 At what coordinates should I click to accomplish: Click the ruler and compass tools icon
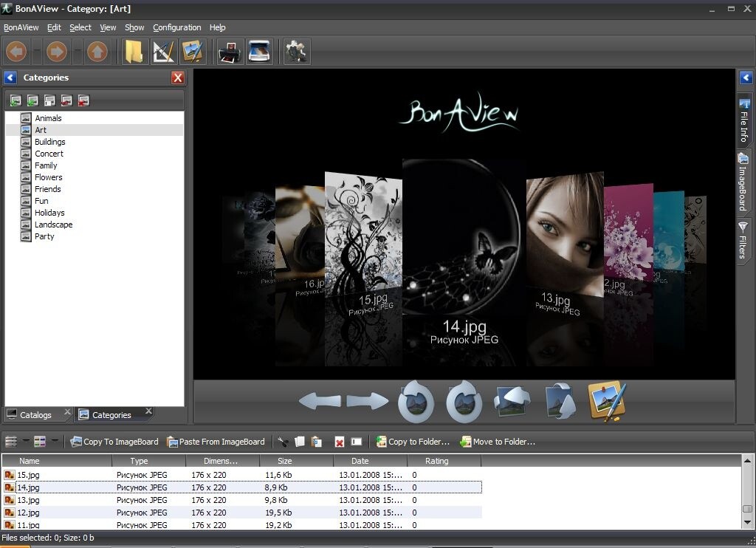(163, 52)
